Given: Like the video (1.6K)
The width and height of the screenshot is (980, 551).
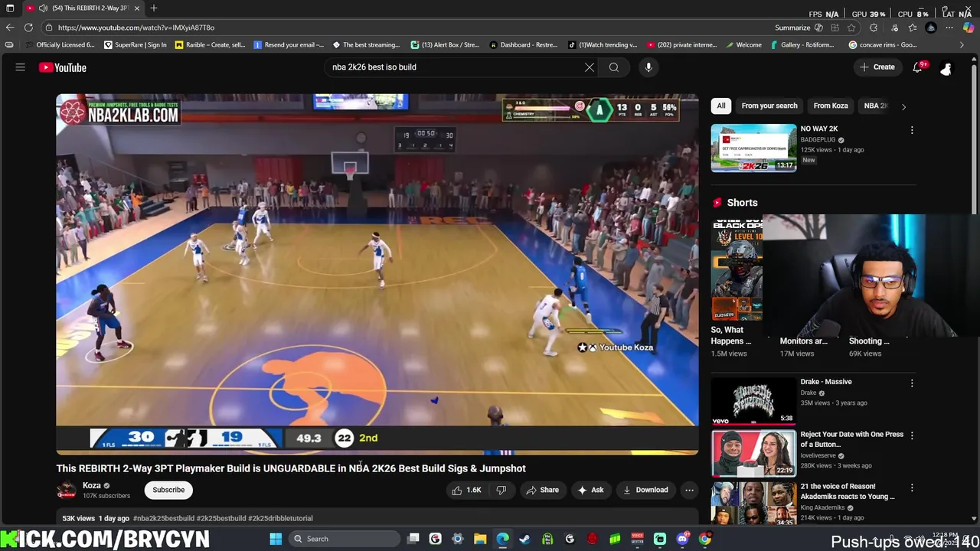Looking at the screenshot, I should tap(466, 490).
